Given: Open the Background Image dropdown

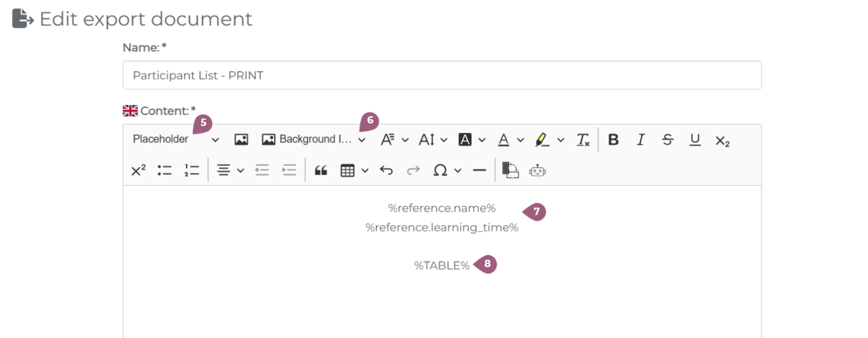Looking at the screenshot, I should tap(313, 140).
